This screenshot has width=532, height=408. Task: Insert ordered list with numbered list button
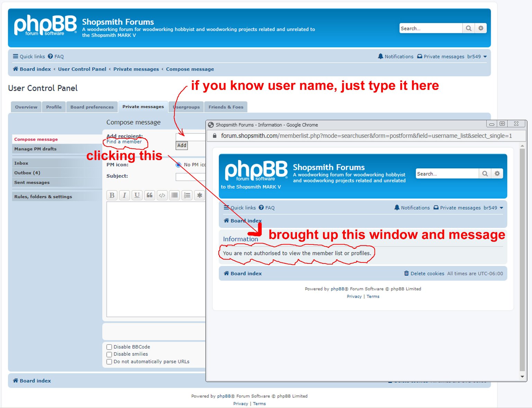click(187, 195)
